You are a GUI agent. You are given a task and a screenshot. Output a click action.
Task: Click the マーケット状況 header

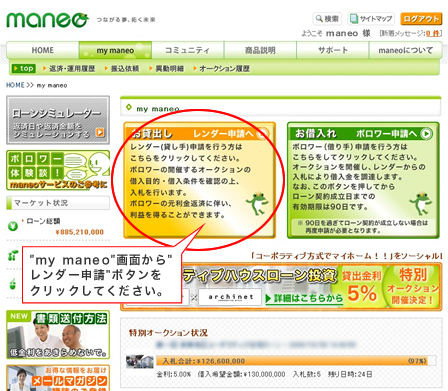tap(58, 203)
